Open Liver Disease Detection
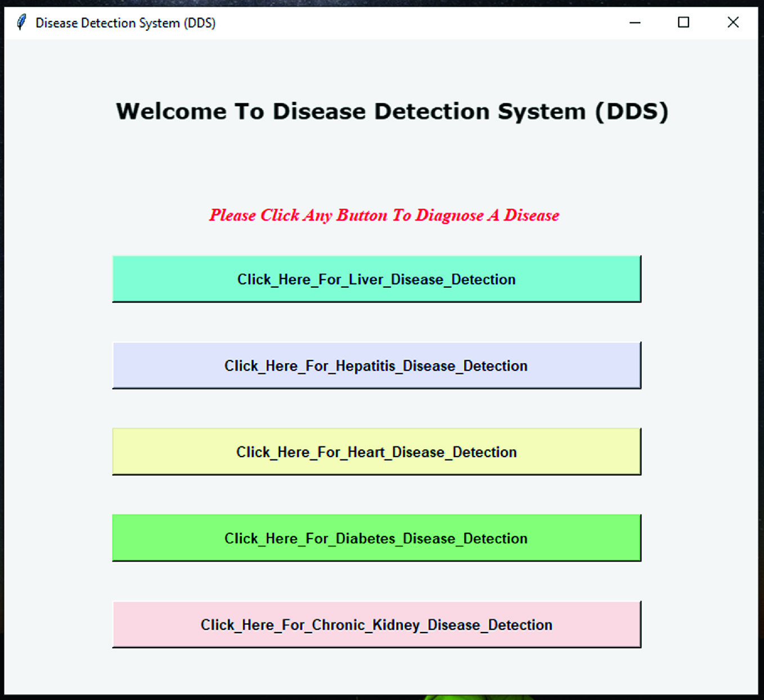This screenshot has width=764, height=700. click(376, 279)
